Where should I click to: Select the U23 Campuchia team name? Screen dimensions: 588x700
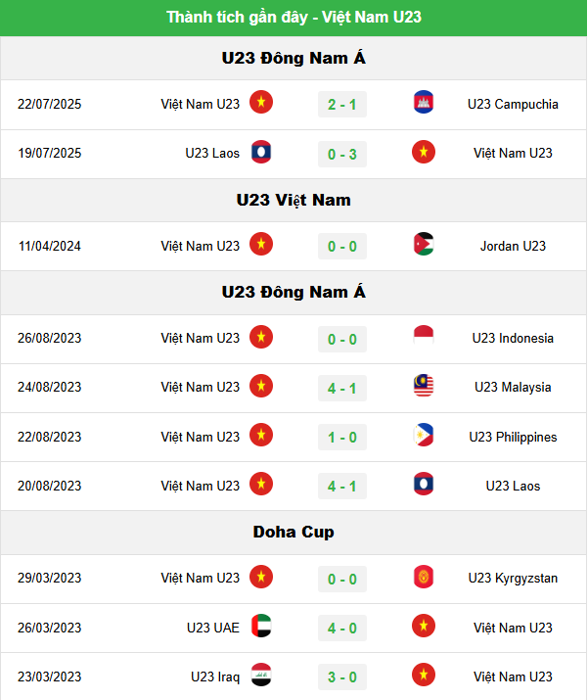coord(513,105)
